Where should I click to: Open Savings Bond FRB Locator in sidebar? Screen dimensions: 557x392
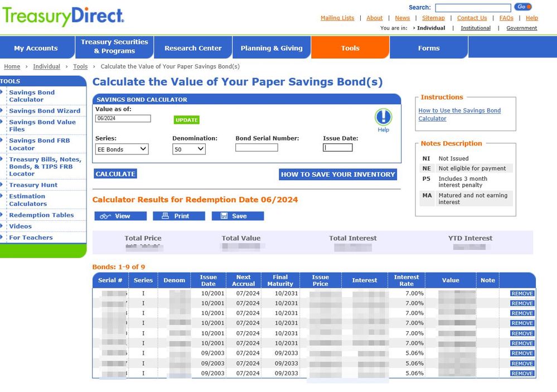click(40, 144)
